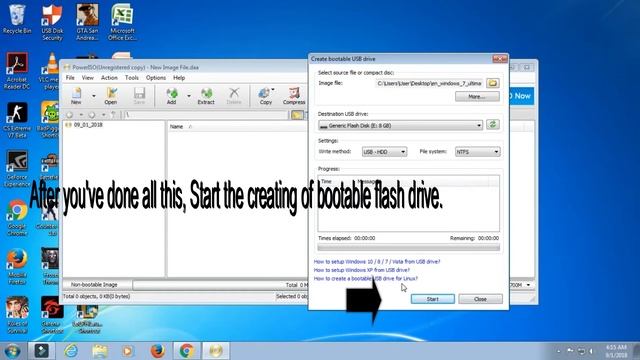Click the progress bar in dialog
This screenshot has height=360, width=640.
409,247
